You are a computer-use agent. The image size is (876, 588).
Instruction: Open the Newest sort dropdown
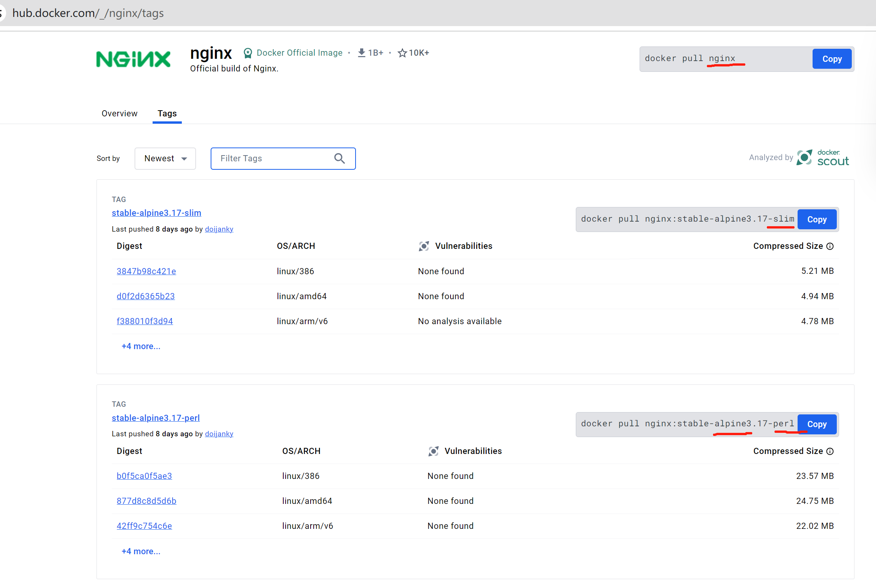165,158
